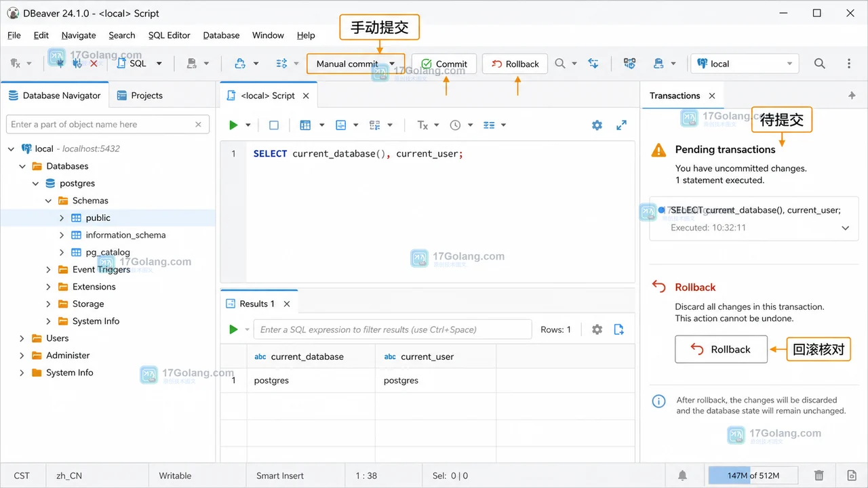Image resolution: width=868 pixels, height=488 pixels.
Task: Click the stop square icon in the editor toolbar
Action: pyautogui.click(x=274, y=125)
